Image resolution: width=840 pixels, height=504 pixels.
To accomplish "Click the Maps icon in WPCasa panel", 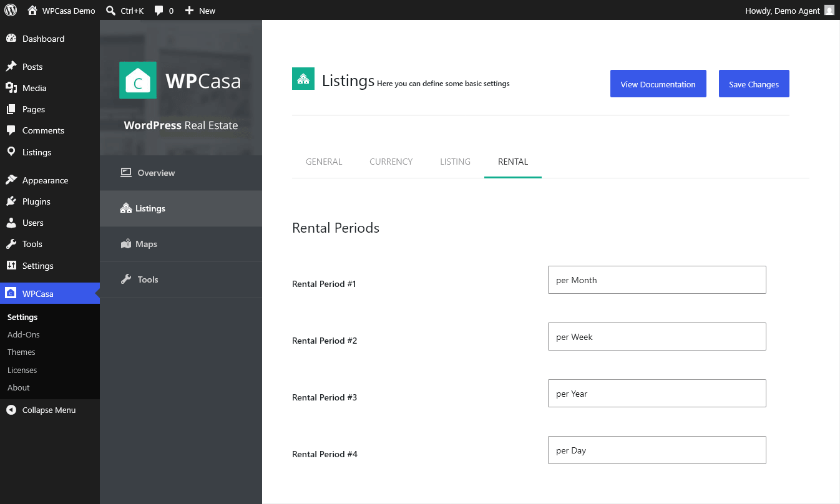I will [x=126, y=244].
